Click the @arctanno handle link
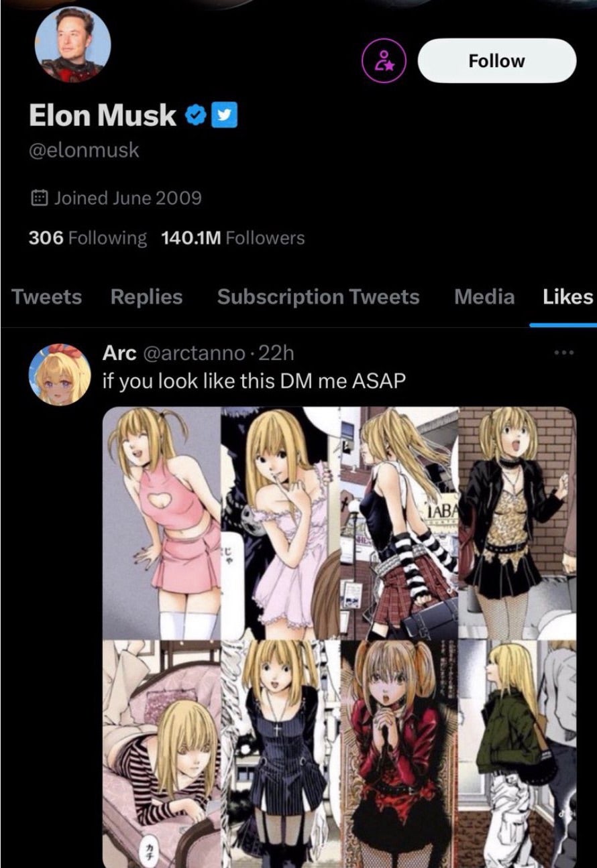 coord(191,353)
